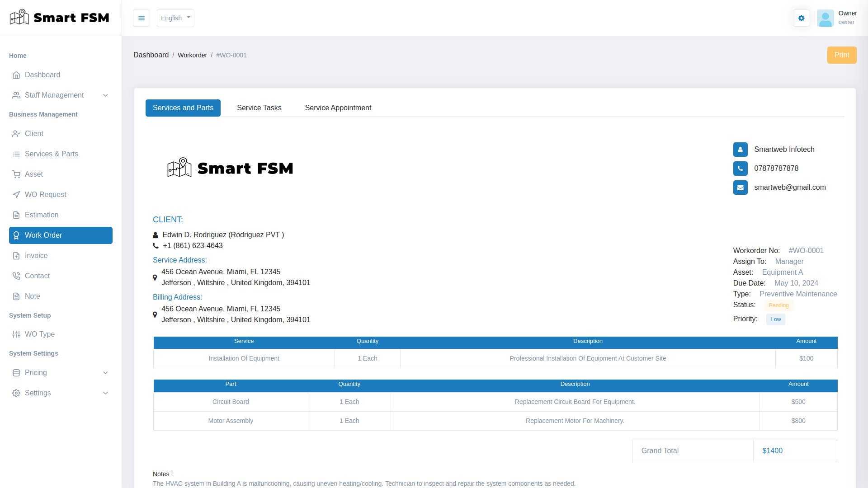Click the WO Type sliders icon
This screenshot has height=488, width=868.
pos(16,334)
